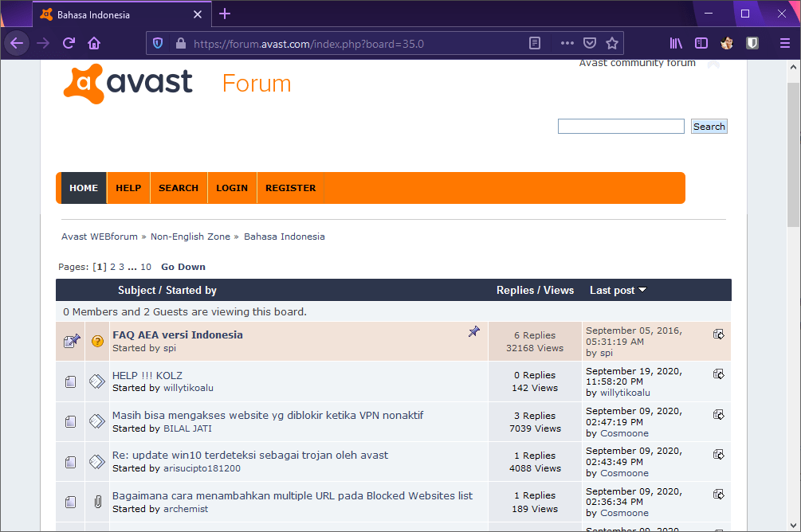801x532 pixels.
Task: Open the reader view icon
Action: click(x=536, y=43)
